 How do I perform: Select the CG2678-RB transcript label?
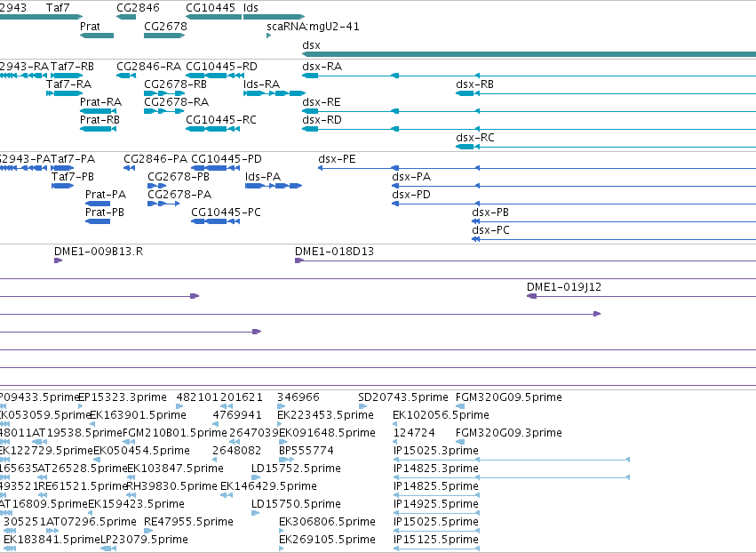coord(176,84)
